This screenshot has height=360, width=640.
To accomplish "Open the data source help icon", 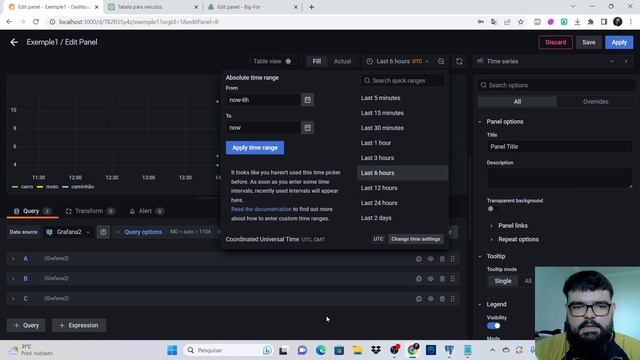I will (103, 232).
